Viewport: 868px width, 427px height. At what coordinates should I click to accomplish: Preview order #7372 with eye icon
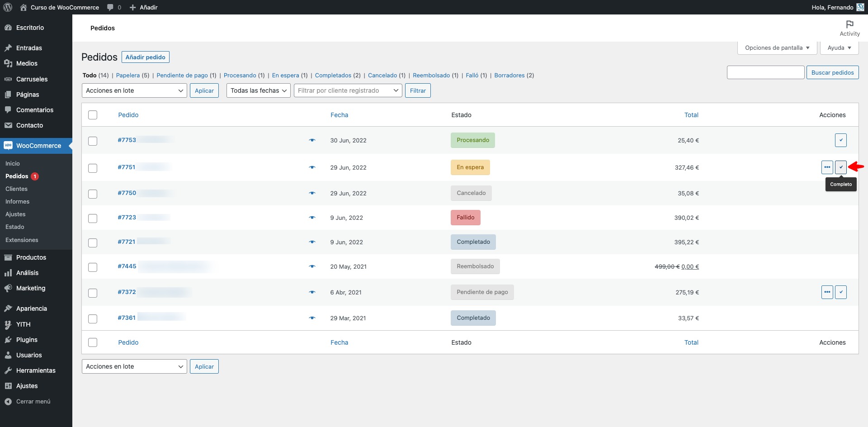click(312, 292)
